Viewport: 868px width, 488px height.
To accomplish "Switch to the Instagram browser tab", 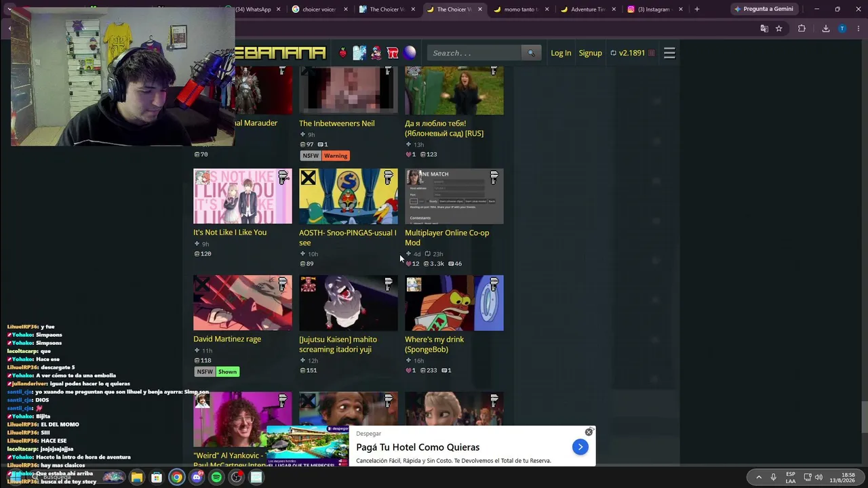I will pyautogui.click(x=654, y=9).
